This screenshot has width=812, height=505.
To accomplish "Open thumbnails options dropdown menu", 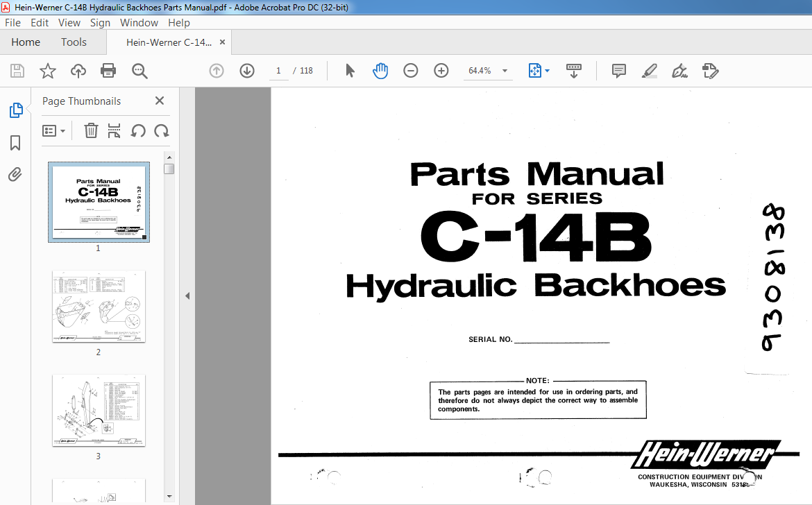I will tap(54, 131).
